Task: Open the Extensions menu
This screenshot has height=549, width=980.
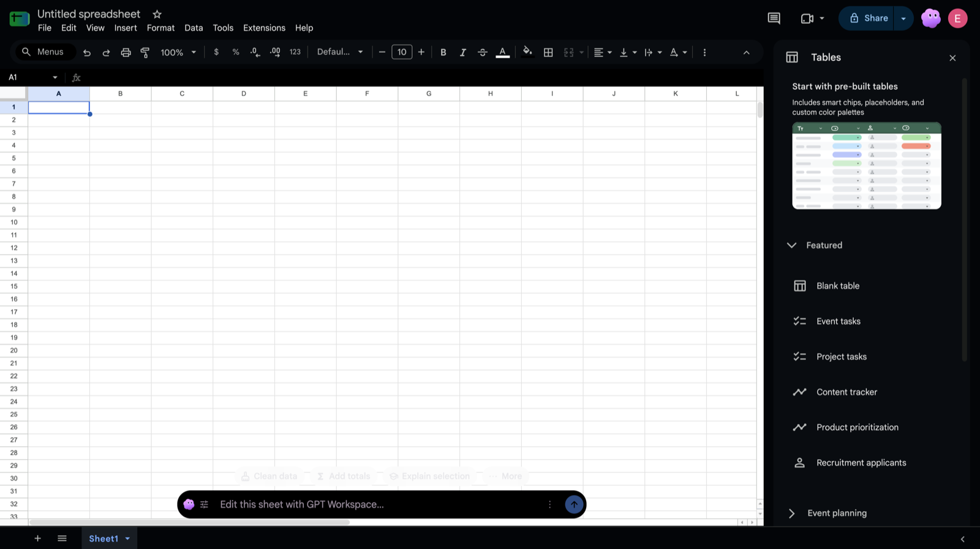Action: tap(264, 28)
